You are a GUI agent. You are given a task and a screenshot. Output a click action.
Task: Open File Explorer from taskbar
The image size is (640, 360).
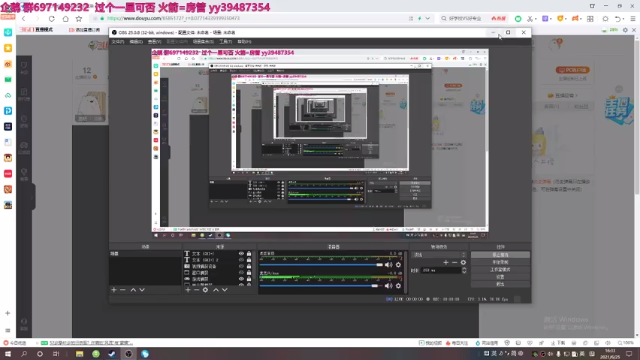pos(80,354)
